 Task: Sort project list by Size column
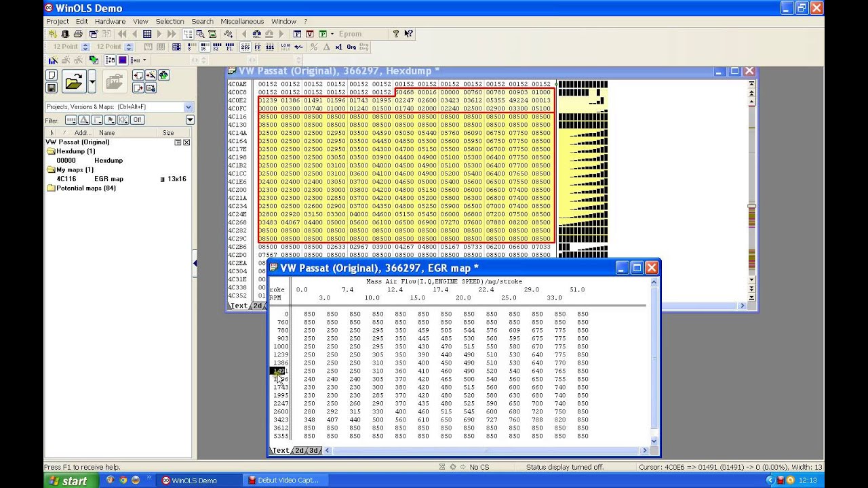click(x=174, y=133)
